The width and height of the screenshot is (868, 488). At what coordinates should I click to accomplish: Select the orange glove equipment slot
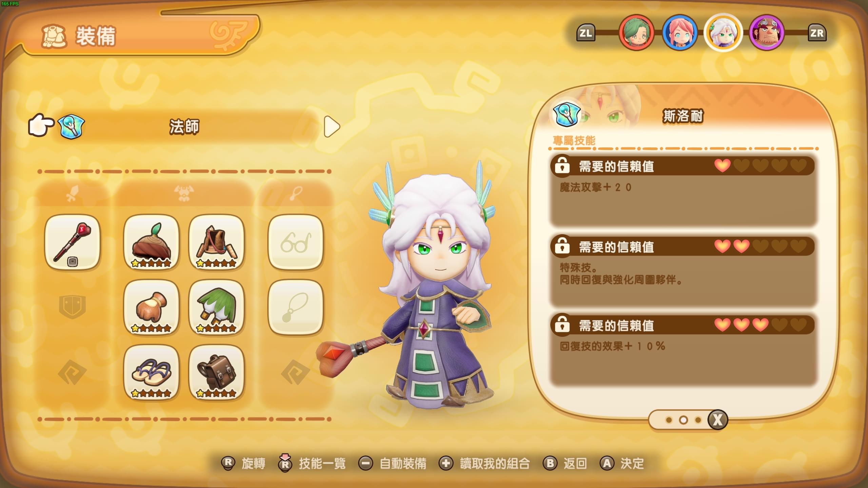point(151,307)
